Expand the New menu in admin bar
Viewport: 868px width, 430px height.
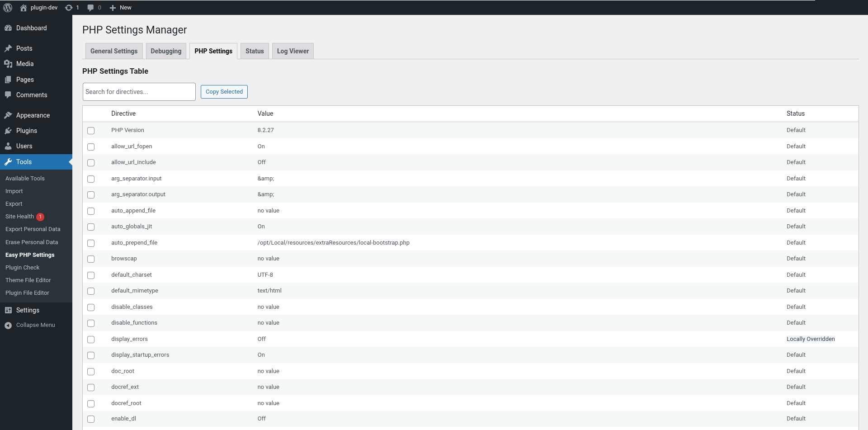click(x=120, y=7)
